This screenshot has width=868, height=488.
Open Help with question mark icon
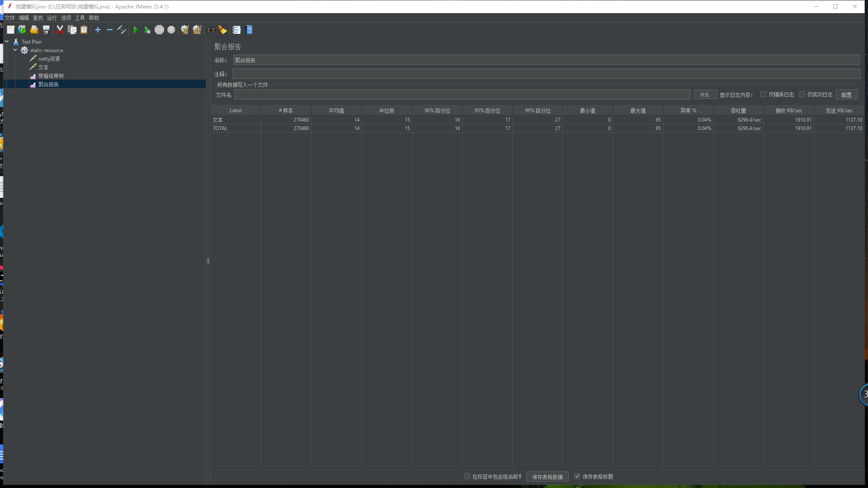pos(249,30)
